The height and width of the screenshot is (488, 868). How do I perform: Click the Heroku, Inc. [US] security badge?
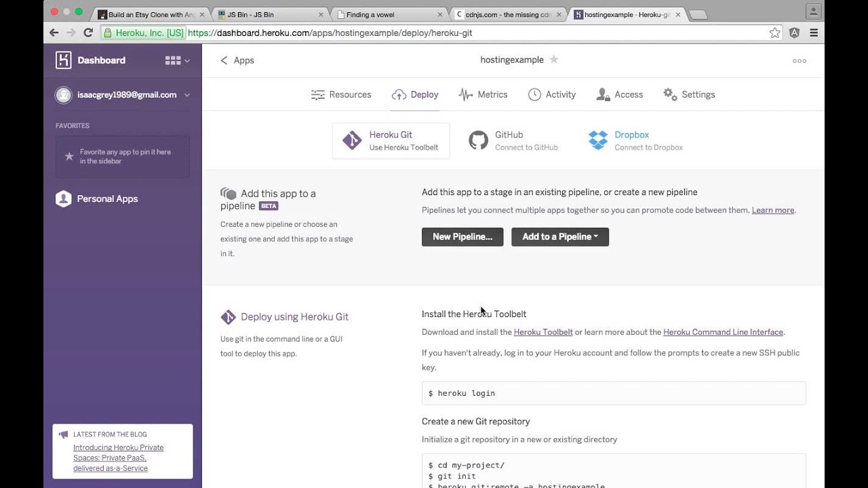point(144,33)
